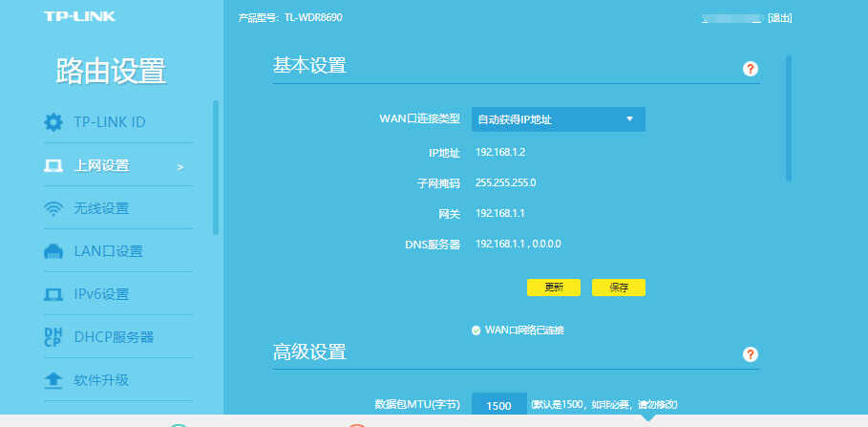Click the IP地址 value 192.168.1.2
868x427 pixels.
pos(500,152)
